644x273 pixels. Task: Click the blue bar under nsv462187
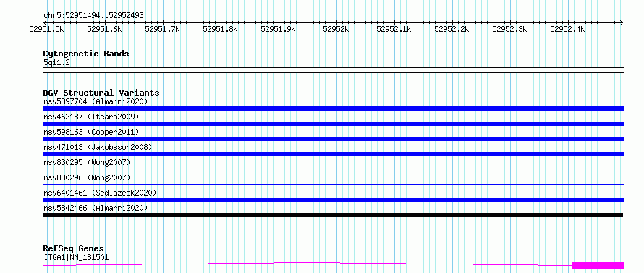coord(333,124)
